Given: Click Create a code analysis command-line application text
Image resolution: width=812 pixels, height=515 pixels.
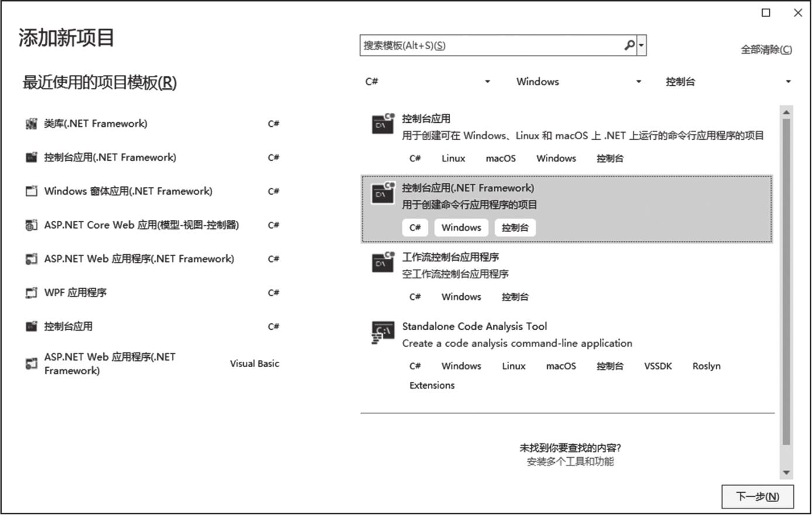Looking at the screenshot, I should (517, 344).
